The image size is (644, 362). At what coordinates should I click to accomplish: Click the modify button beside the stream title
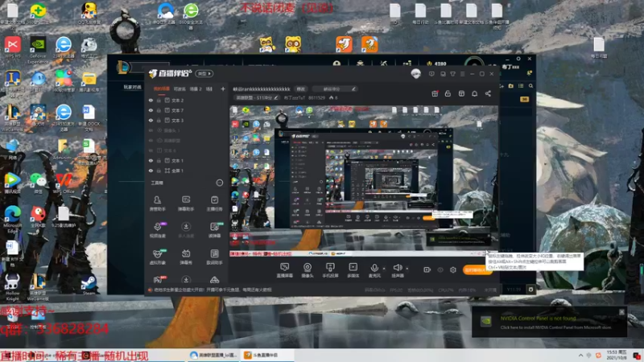(x=301, y=88)
